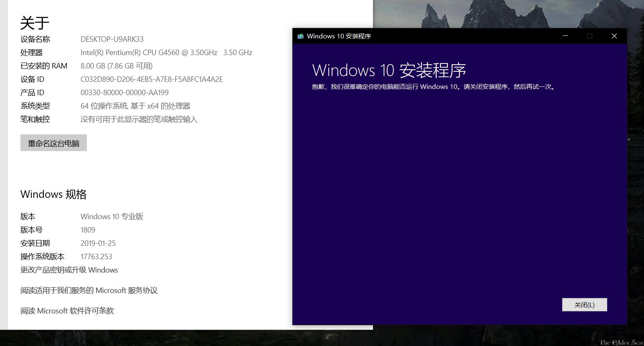Click the Windows 10 安装程序 large heading
Viewport: 644px width, 346px height.
click(389, 70)
